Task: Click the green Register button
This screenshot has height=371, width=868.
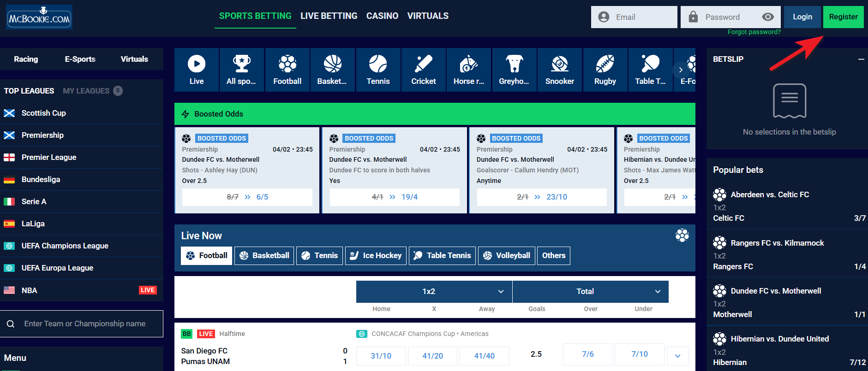Action: pyautogui.click(x=843, y=17)
